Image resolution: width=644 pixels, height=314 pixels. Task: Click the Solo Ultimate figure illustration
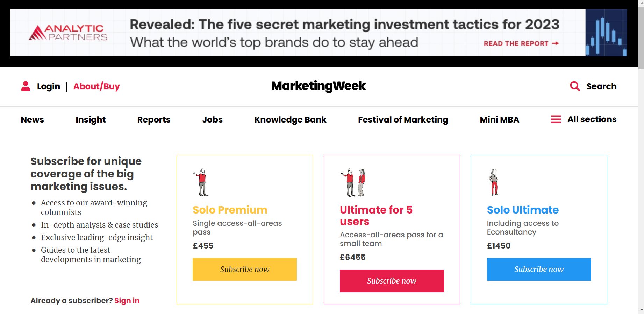click(494, 182)
